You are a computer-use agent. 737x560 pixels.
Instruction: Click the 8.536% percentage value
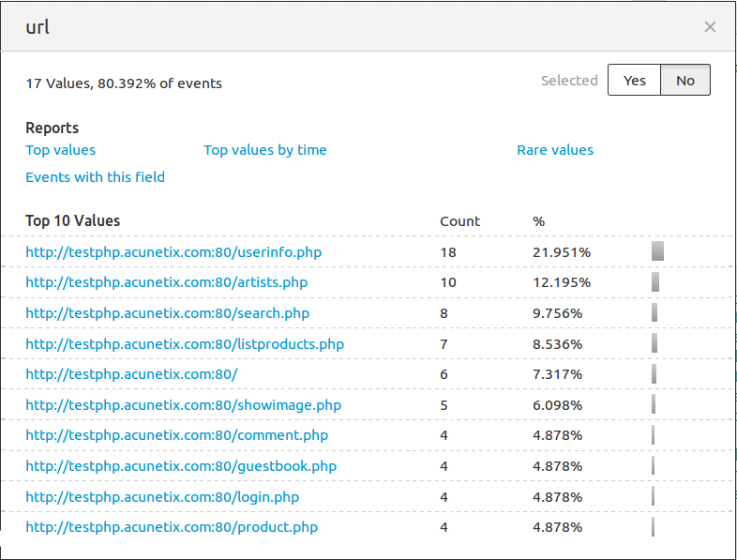coord(558,344)
